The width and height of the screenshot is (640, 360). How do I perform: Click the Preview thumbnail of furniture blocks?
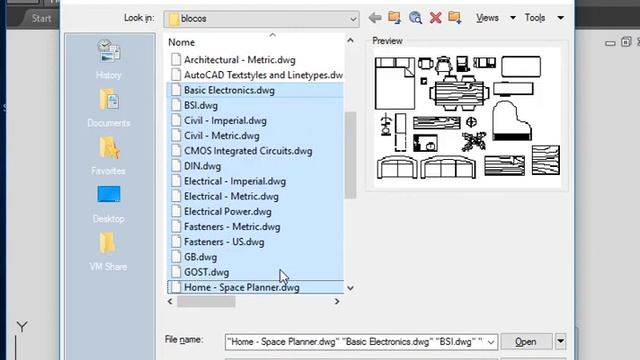[467, 118]
